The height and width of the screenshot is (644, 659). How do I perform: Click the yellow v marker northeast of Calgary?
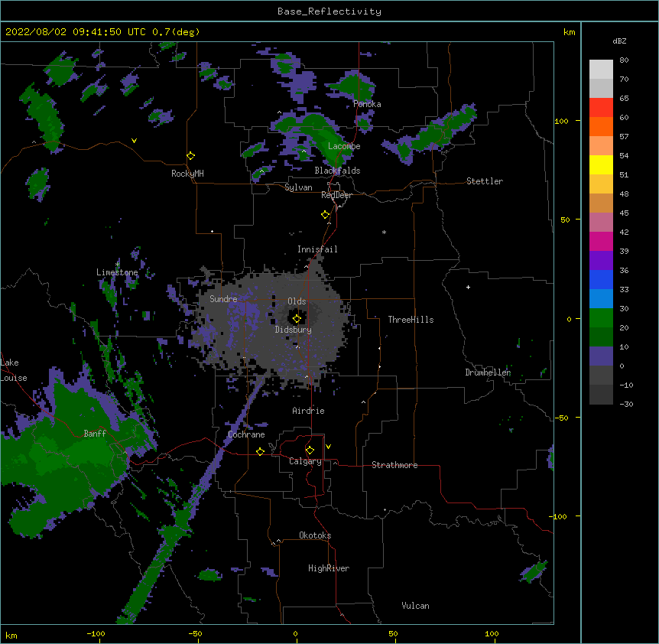[328, 447]
